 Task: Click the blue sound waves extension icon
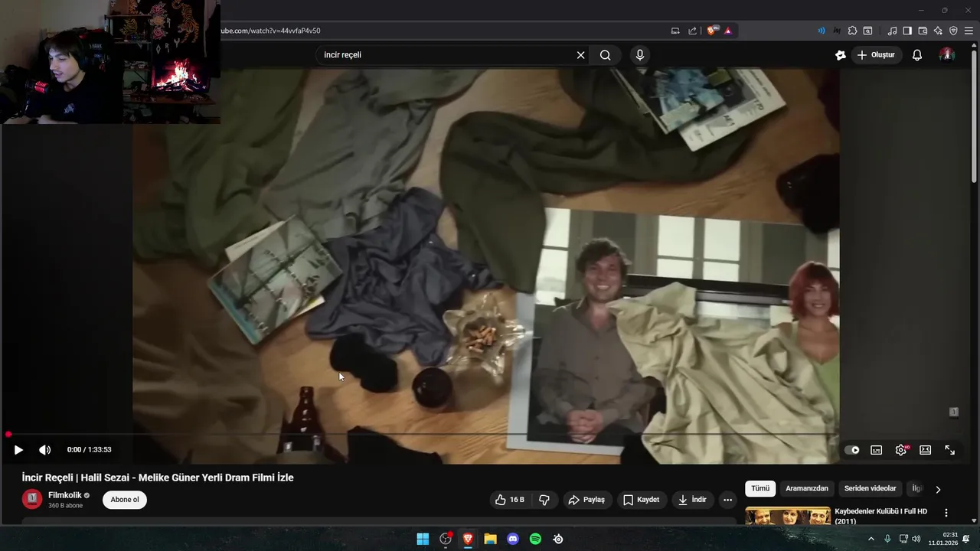coord(822,31)
